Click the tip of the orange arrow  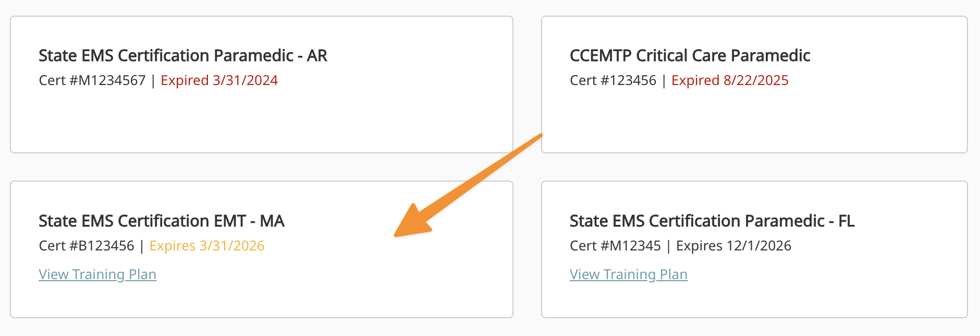(396, 236)
